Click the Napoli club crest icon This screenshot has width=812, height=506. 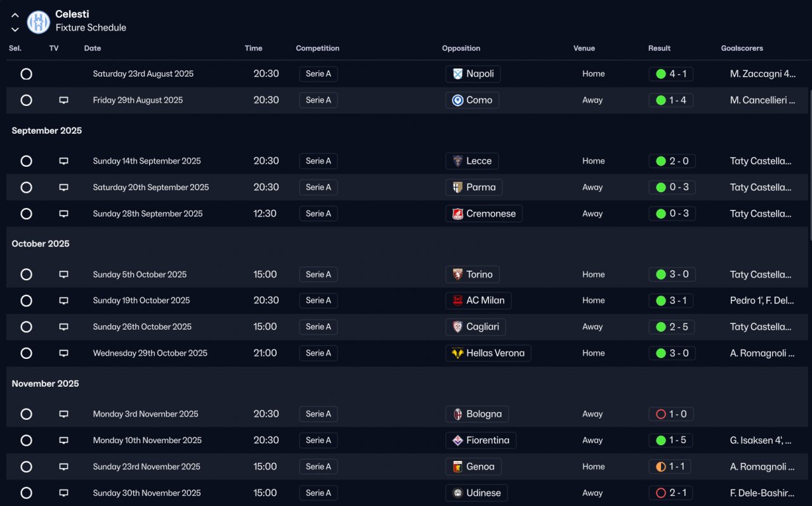(x=457, y=74)
